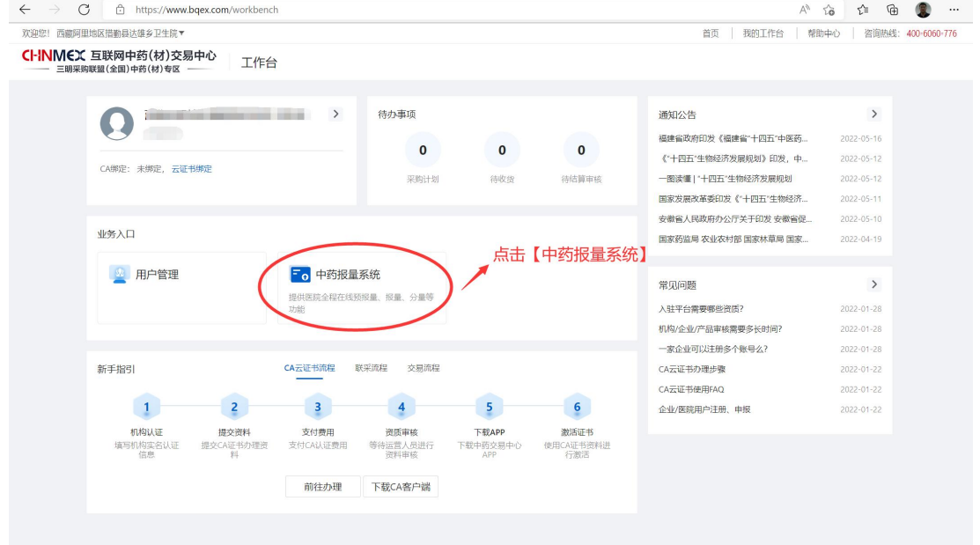
Task: Click the browser forward arrow
Action: coord(55,10)
